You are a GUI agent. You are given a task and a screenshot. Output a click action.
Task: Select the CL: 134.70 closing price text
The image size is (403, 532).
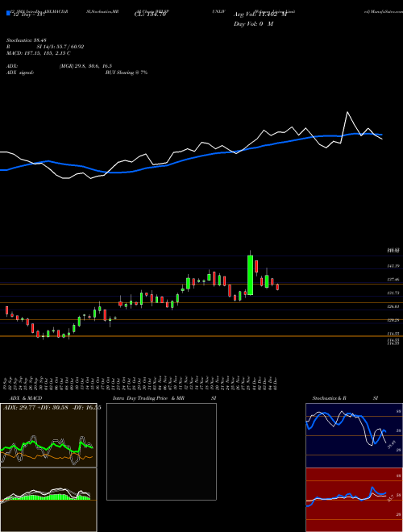[x=150, y=15]
